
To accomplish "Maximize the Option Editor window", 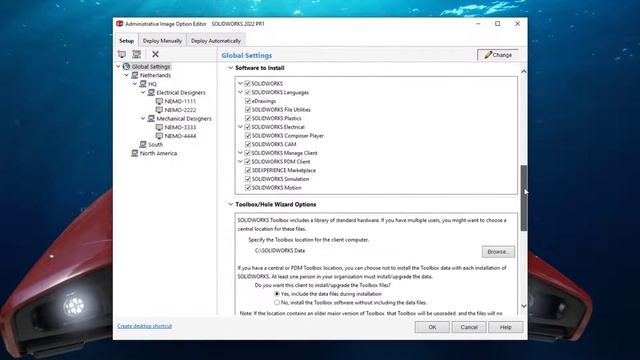I will click(x=498, y=24).
